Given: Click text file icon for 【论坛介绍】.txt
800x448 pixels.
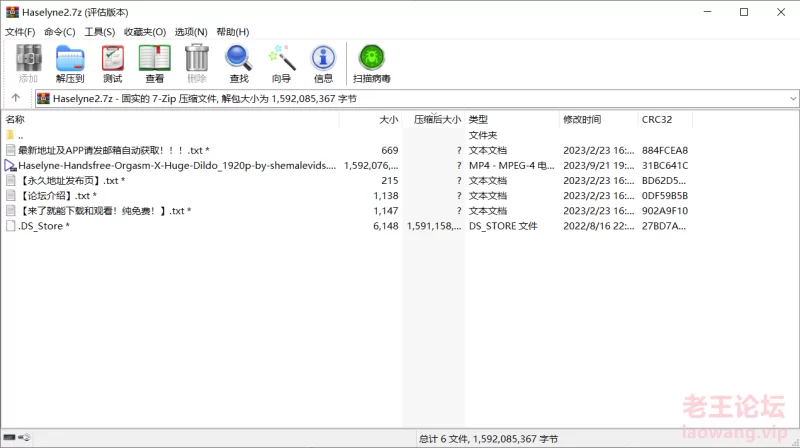Looking at the screenshot, I should pyautogui.click(x=11, y=195).
